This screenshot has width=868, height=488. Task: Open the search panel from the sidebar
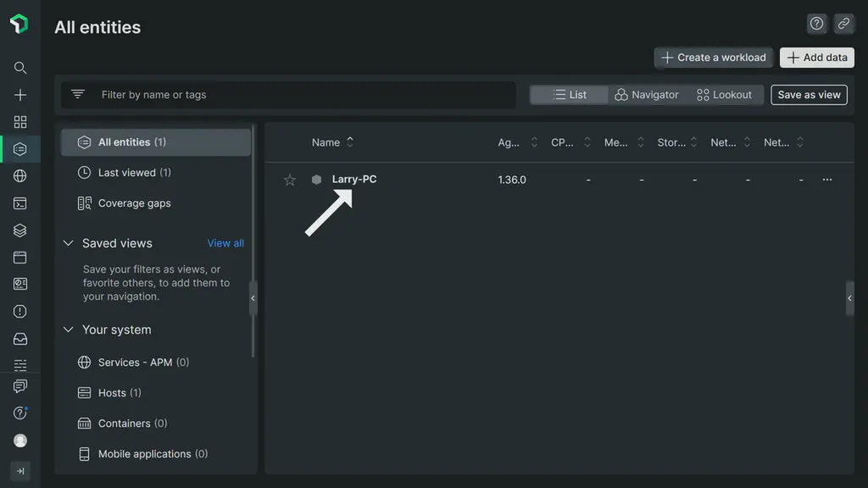19,68
